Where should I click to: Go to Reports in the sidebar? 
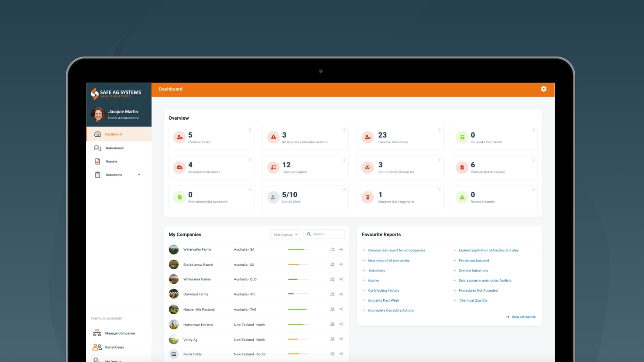tap(111, 162)
